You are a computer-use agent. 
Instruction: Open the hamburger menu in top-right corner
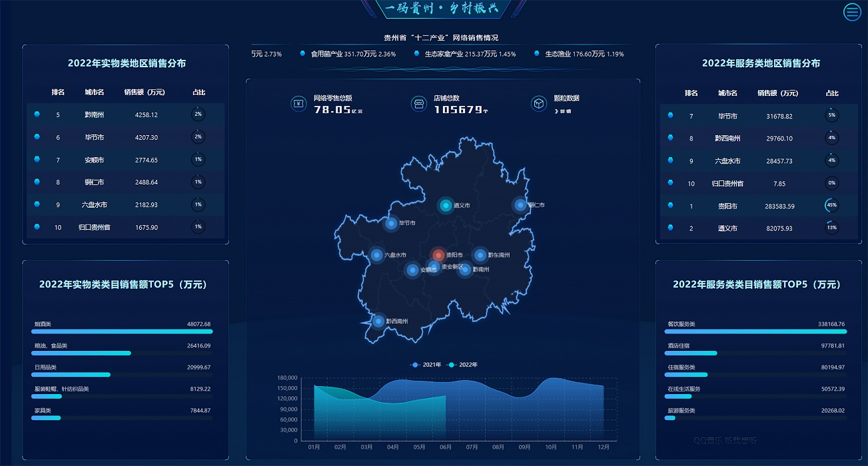tap(852, 11)
